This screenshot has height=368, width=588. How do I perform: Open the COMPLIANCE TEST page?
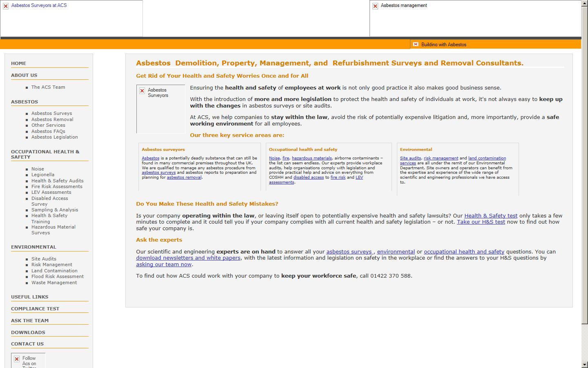35,308
